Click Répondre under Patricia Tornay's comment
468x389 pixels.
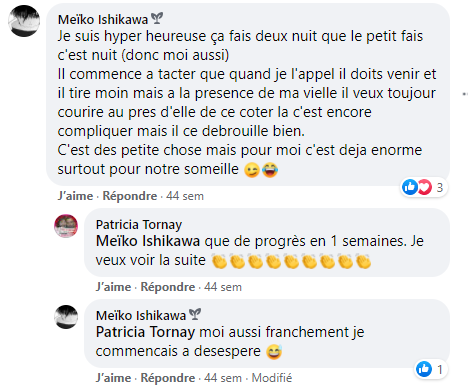pyautogui.click(x=168, y=287)
